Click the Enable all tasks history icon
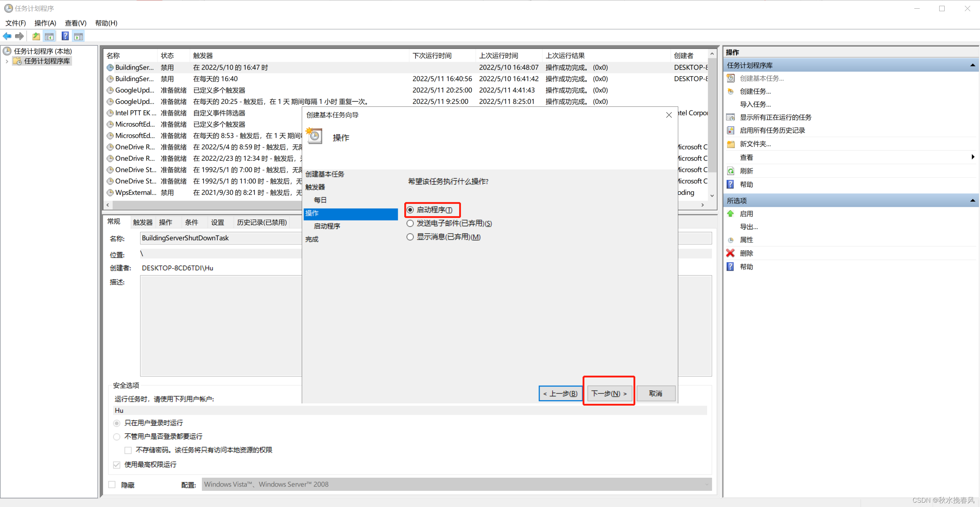The image size is (980, 507). 731,131
